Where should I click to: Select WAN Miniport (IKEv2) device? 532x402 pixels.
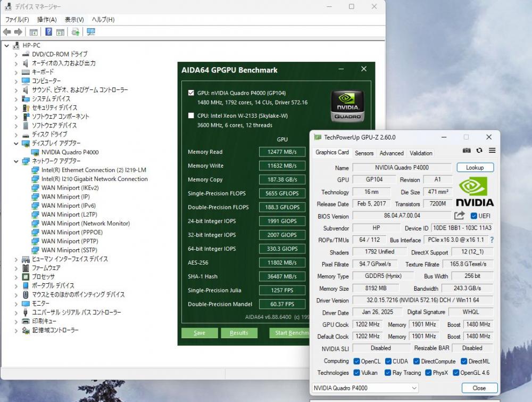coord(70,188)
